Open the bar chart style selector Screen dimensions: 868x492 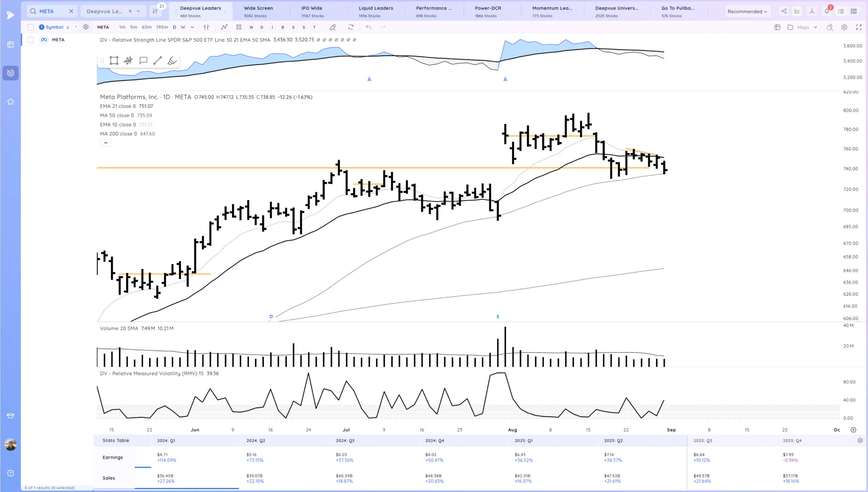point(206,27)
